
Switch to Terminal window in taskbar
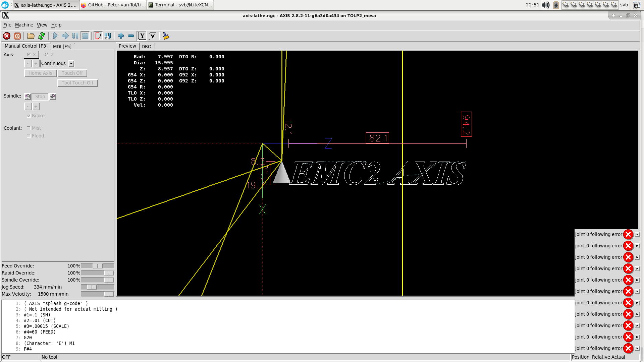180,5
